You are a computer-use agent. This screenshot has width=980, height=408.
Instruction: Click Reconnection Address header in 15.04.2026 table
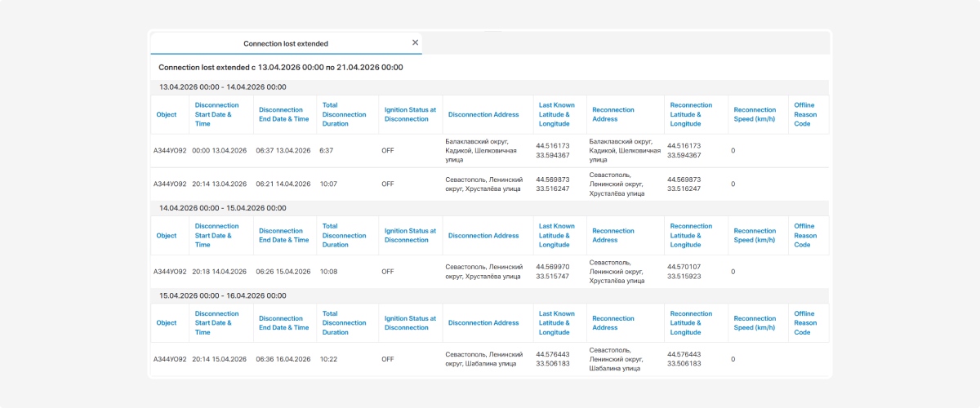coord(613,323)
